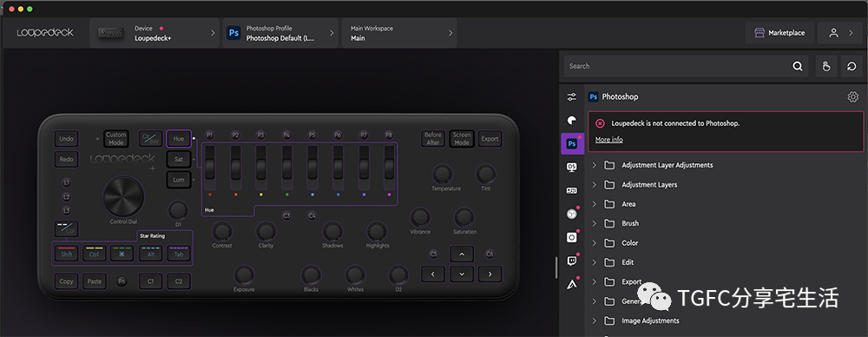Select the Lum mode button
This screenshot has width=868, height=337.
[179, 180]
